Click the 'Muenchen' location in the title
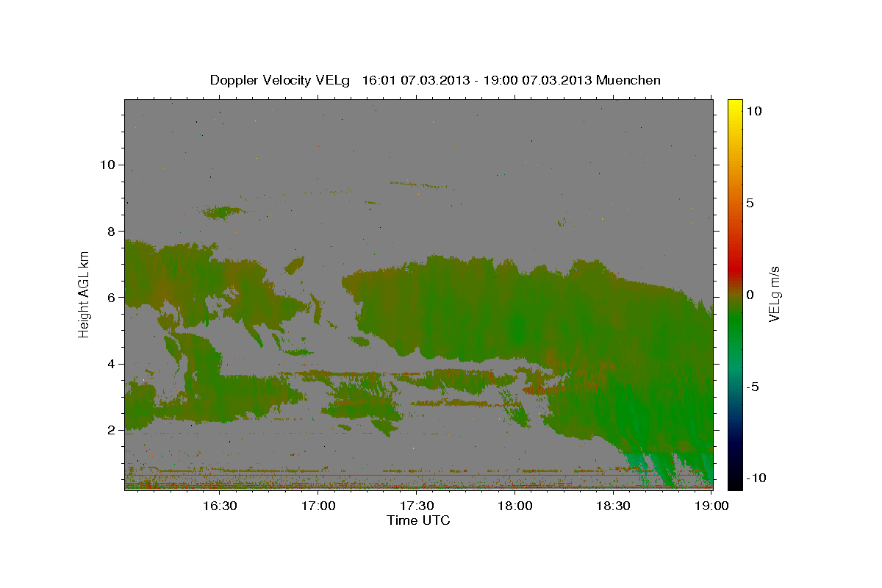The image size is (882, 588). (x=628, y=80)
